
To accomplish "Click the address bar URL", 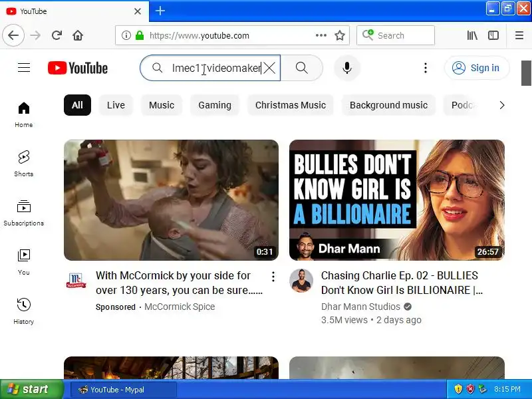I will click(199, 35).
